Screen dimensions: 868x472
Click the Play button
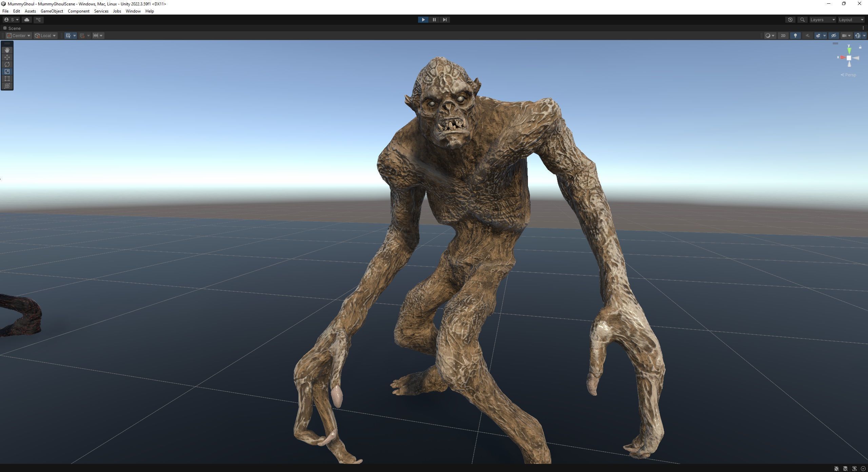point(423,20)
